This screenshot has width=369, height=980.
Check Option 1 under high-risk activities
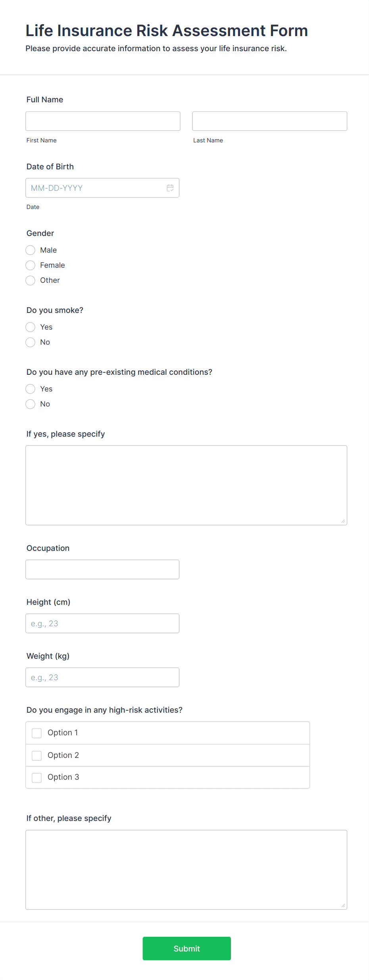tap(37, 733)
